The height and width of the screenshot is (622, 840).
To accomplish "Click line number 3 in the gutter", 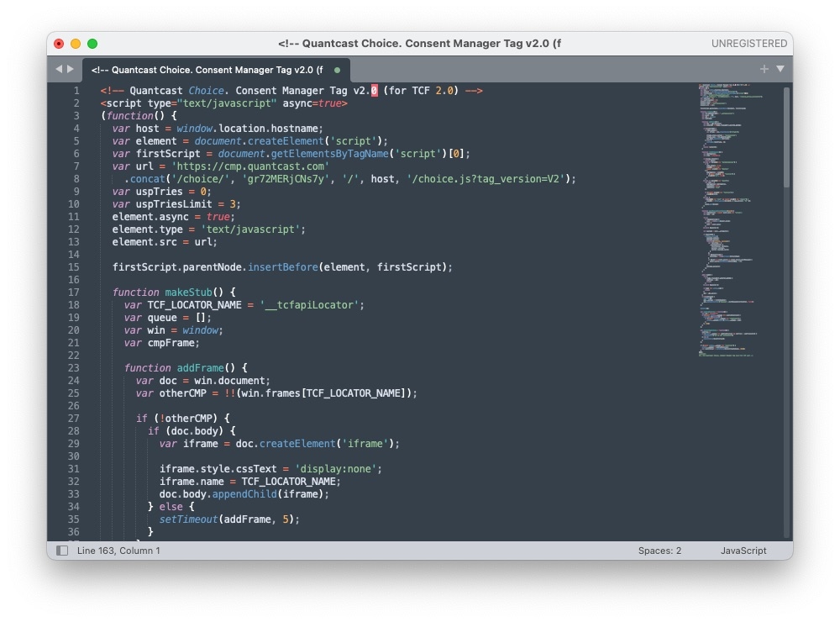I will pyautogui.click(x=76, y=116).
